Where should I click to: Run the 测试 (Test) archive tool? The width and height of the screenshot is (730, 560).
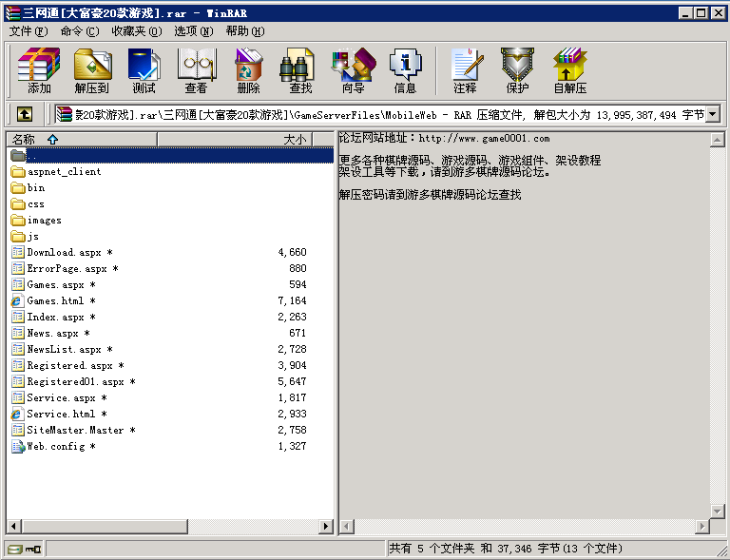(x=144, y=71)
